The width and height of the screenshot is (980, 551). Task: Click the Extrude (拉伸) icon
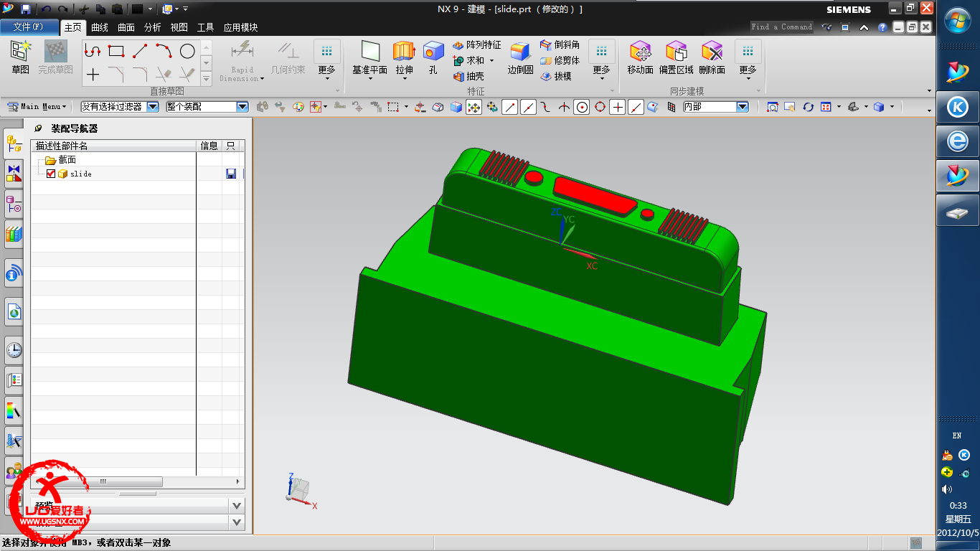[x=404, y=51]
